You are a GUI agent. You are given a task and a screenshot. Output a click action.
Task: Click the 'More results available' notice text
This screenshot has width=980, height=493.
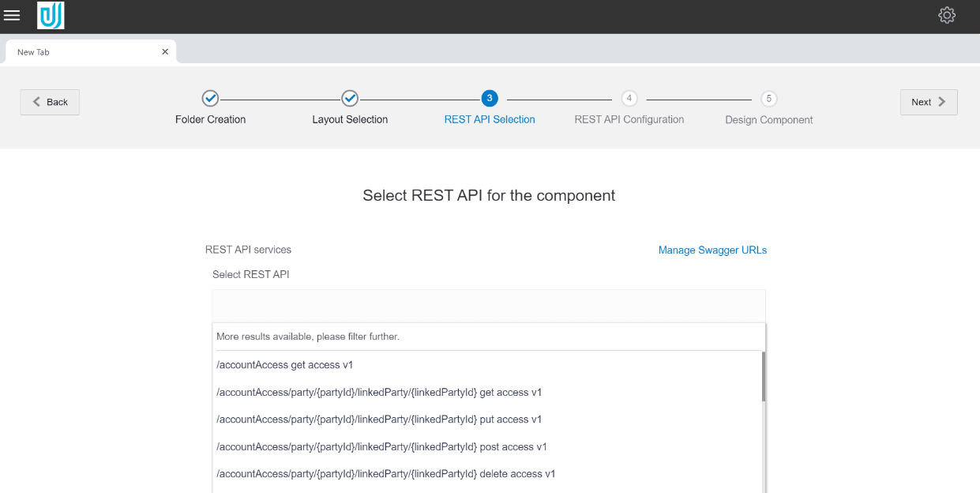(x=308, y=337)
